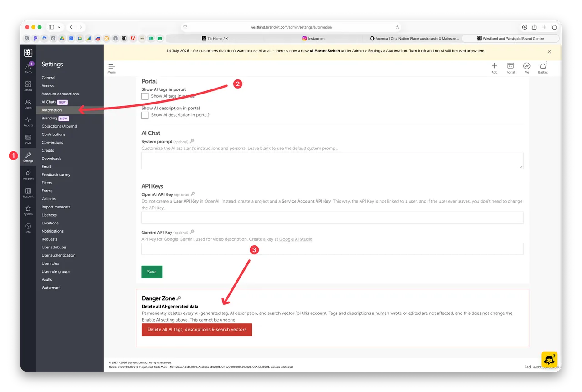Click Delete all AI tags, descriptions & search vectors
Screen dimensions: 582x392
tap(197, 330)
